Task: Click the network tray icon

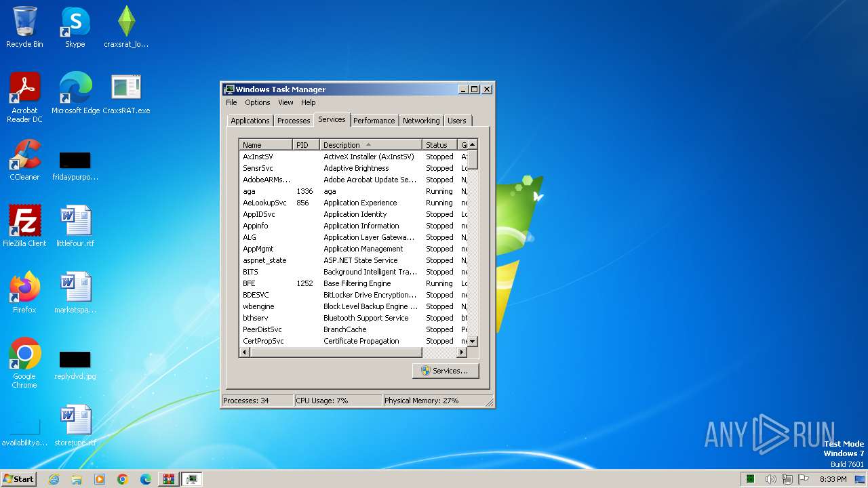Action: (x=787, y=479)
